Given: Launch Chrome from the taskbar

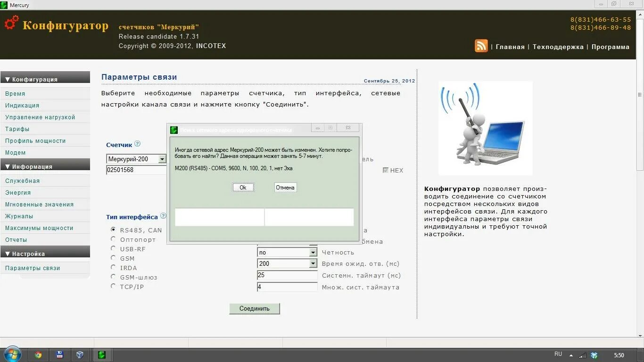Looking at the screenshot, I should (38, 355).
